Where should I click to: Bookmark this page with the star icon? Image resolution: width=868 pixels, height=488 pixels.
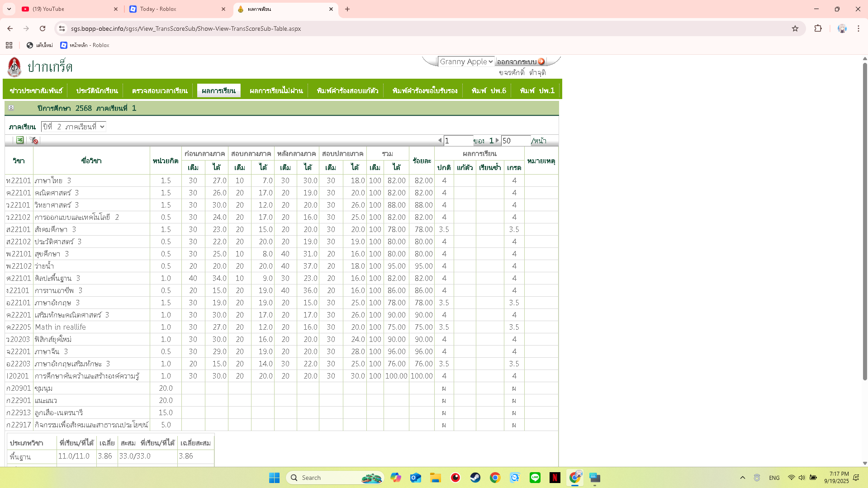[795, 28]
